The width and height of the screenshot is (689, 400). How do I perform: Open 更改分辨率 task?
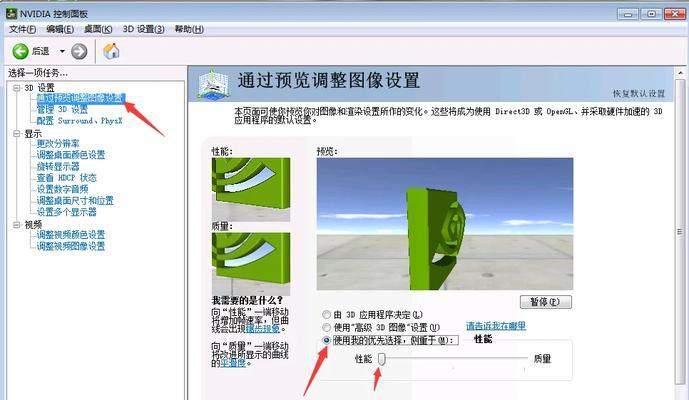tap(58, 144)
